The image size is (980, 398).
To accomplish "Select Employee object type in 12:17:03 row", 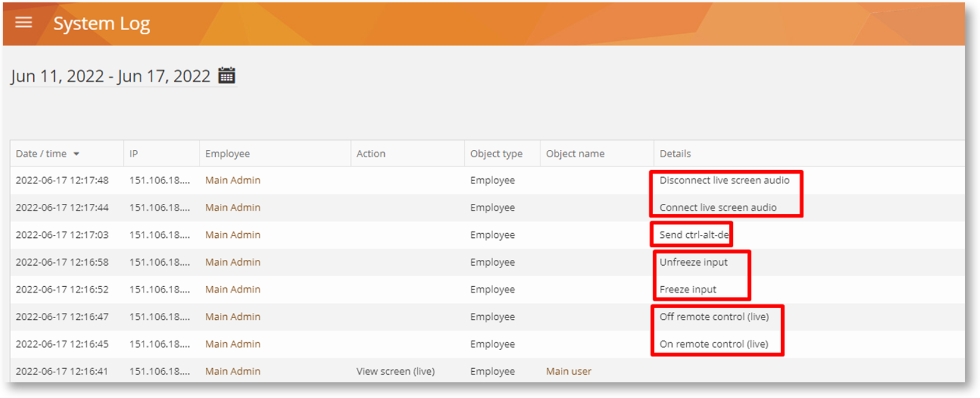I will [493, 235].
